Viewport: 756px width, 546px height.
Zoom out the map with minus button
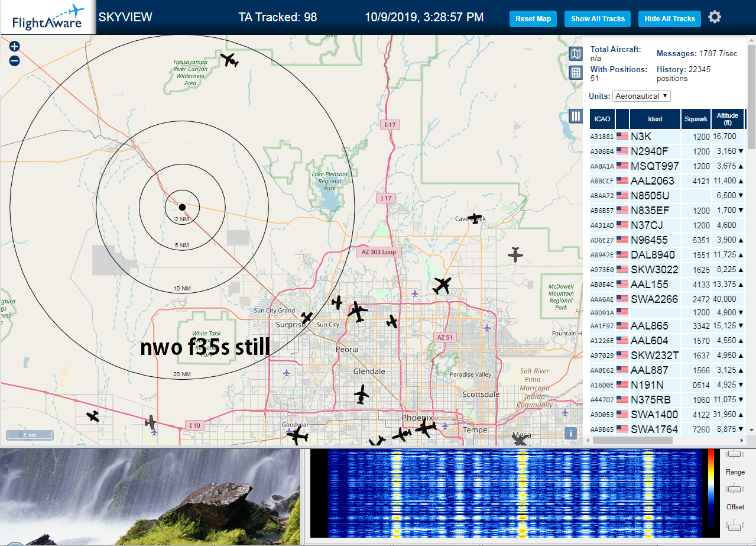point(15,60)
